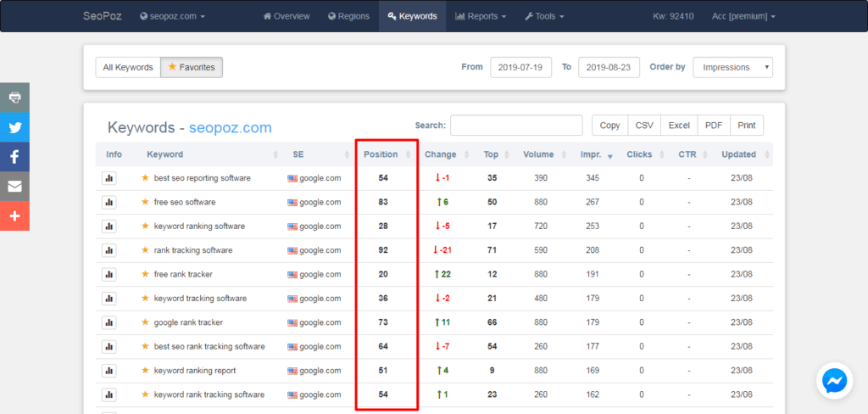868x414 pixels.
Task: Open more sharing options plus icon
Action: 15,215
